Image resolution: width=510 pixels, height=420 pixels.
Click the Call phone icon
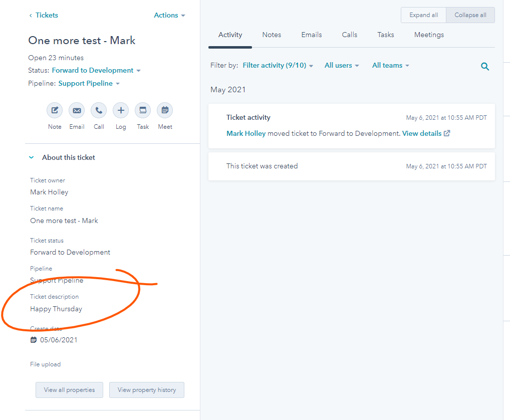[x=99, y=110]
